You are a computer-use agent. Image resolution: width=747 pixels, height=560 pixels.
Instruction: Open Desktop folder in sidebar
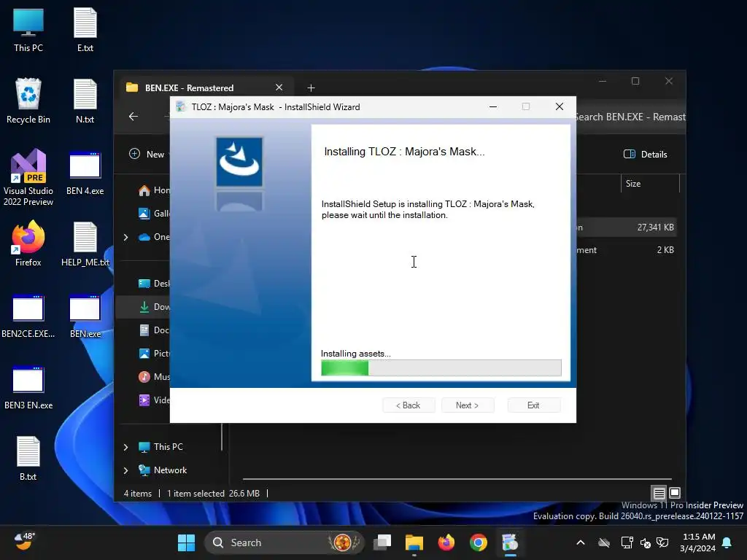tap(153, 284)
